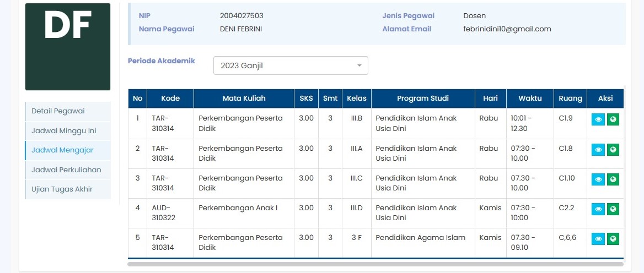Click the green globe icon for class III.C
Image resolution: width=644 pixels, height=273 pixels.
tap(613, 179)
